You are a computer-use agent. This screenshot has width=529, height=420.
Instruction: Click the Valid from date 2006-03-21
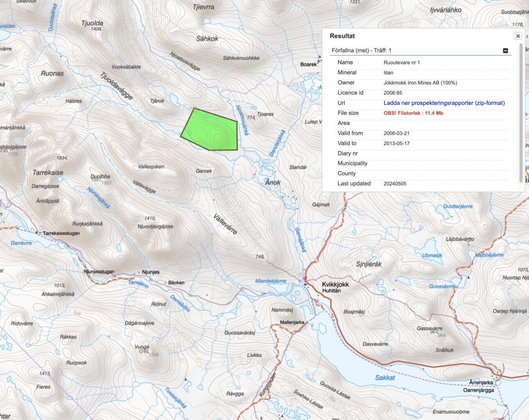pos(396,133)
